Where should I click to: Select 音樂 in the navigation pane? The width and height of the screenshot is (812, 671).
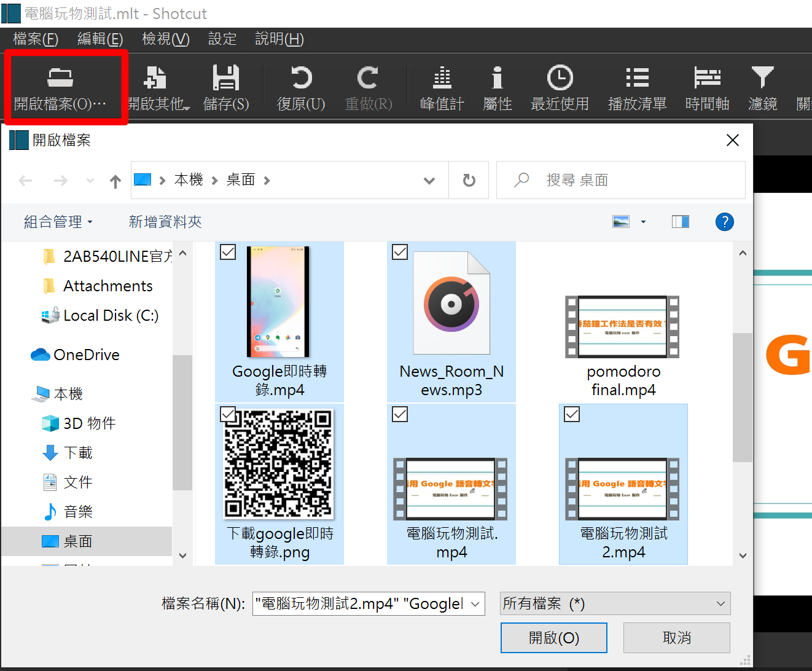coord(67,512)
